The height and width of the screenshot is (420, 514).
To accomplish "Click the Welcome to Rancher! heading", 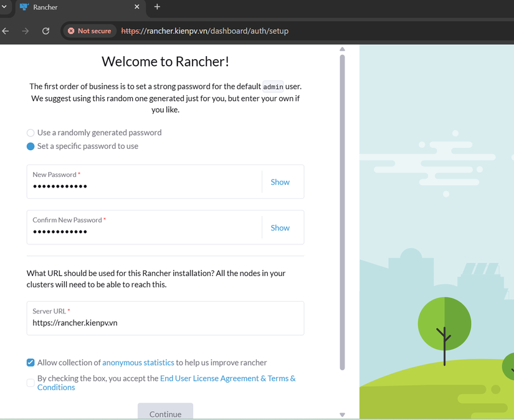I will [x=165, y=62].
